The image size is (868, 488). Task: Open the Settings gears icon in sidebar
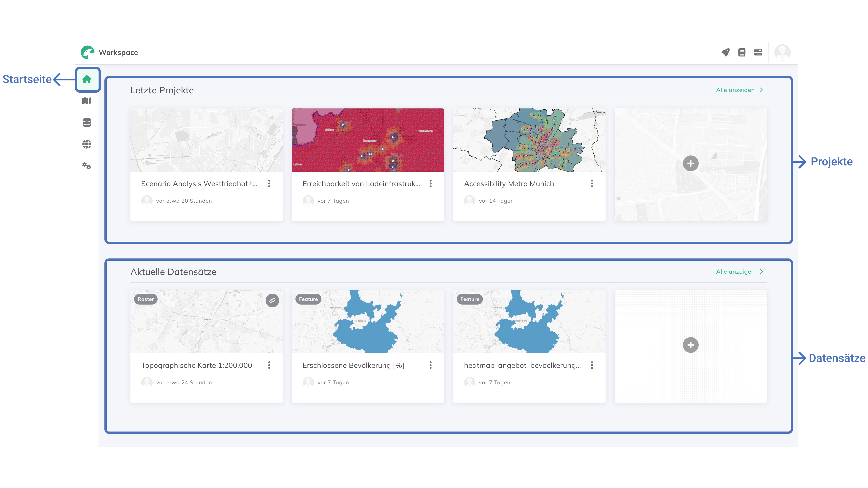click(x=87, y=166)
